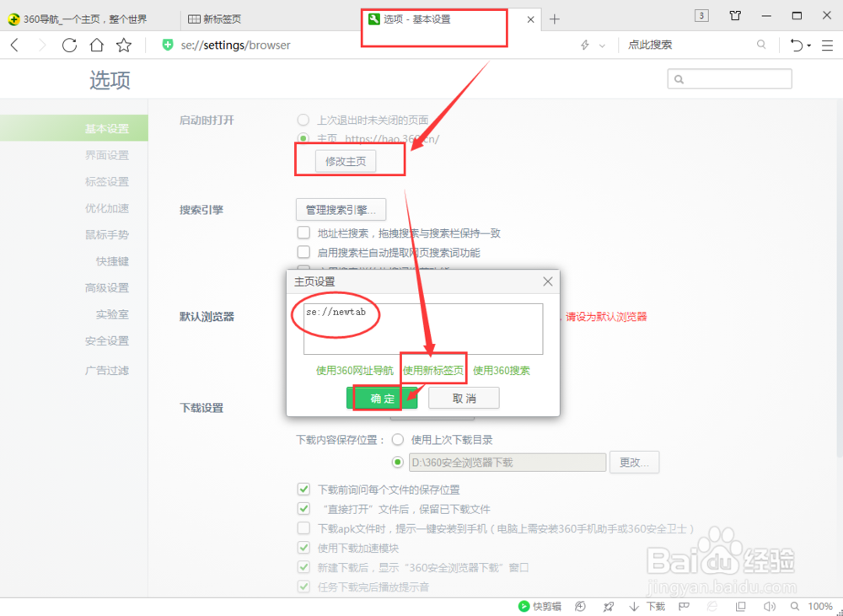
Task: Click the speaker mute icon
Action: point(770,607)
